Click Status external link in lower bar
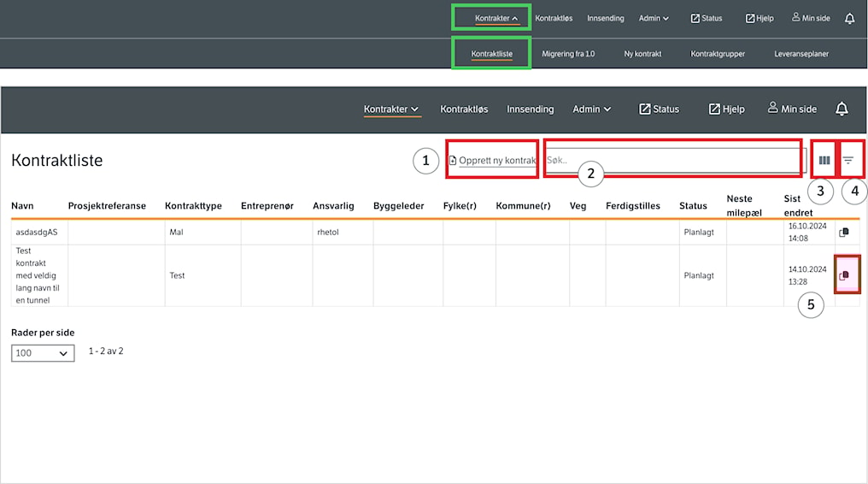 (x=659, y=109)
